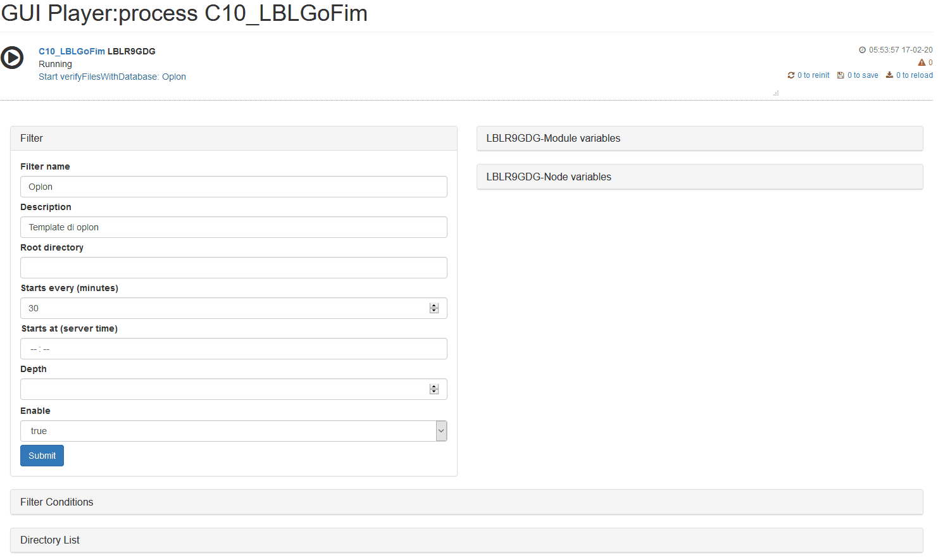
Task: Click the 'Starts at (server time)' field
Action: click(x=234, y=349)
